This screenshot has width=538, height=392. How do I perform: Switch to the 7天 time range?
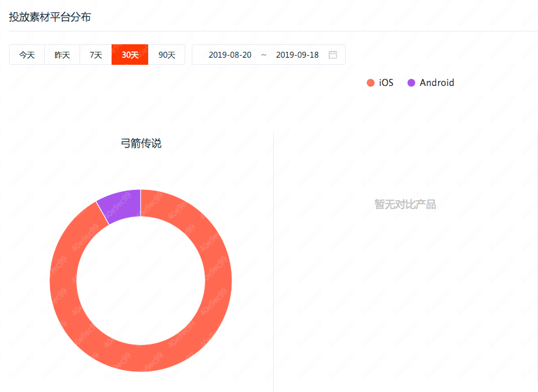tap(94, 55)
